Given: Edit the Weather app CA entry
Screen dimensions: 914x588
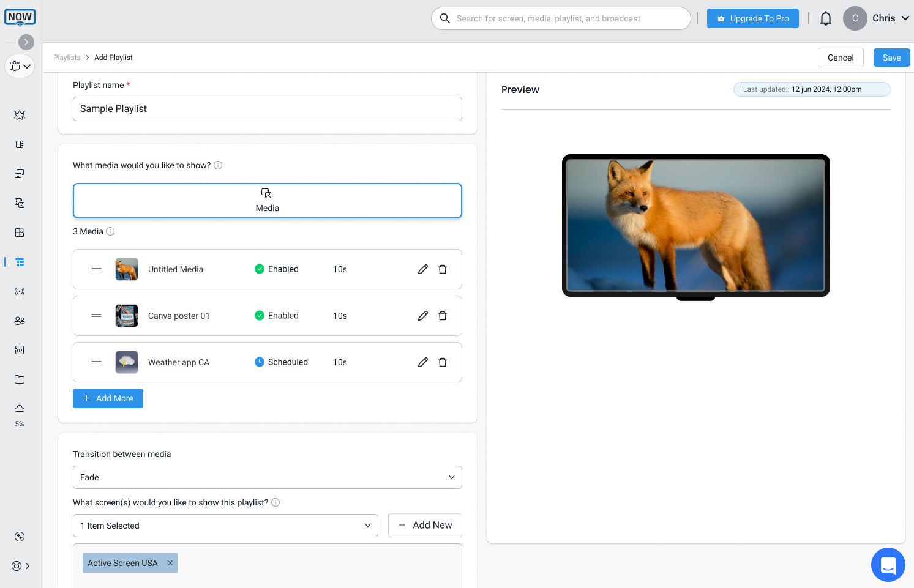Looking at the screenshot, I should tap(422, 362).
